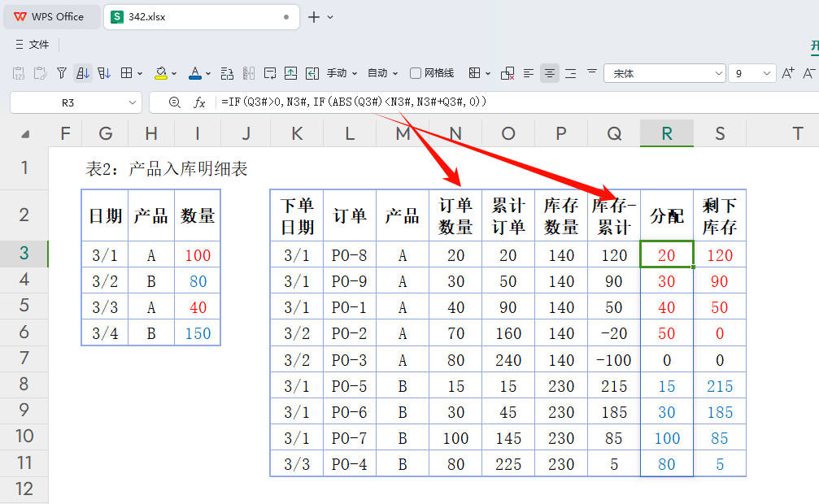
Task: Click the blue 150 quantity cell
Action: pos(198,333)
